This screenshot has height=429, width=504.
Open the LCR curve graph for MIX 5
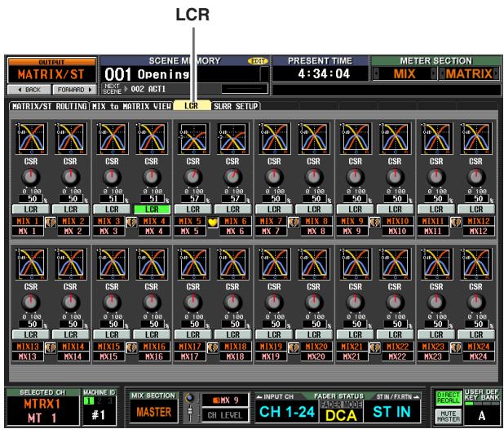click(x=193, y=138)
